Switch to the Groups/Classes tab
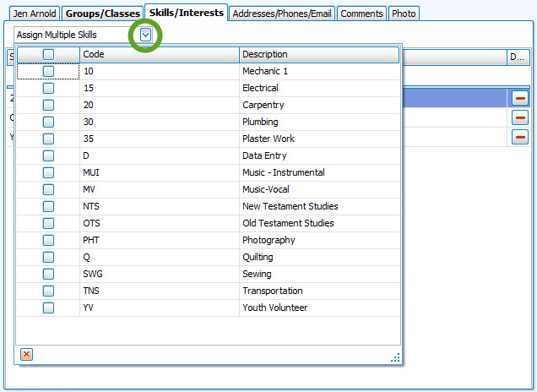 point(102,14)
